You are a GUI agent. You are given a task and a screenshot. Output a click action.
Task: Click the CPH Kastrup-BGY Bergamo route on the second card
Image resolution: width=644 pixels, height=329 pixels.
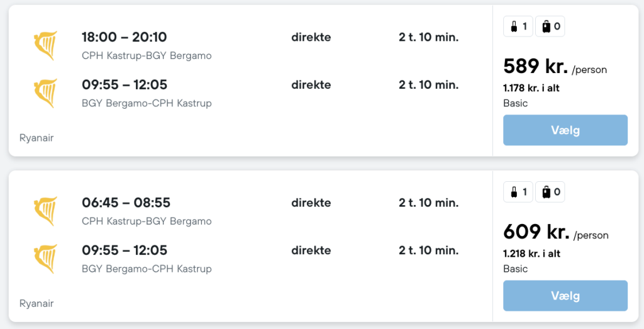tap(147, 221)
